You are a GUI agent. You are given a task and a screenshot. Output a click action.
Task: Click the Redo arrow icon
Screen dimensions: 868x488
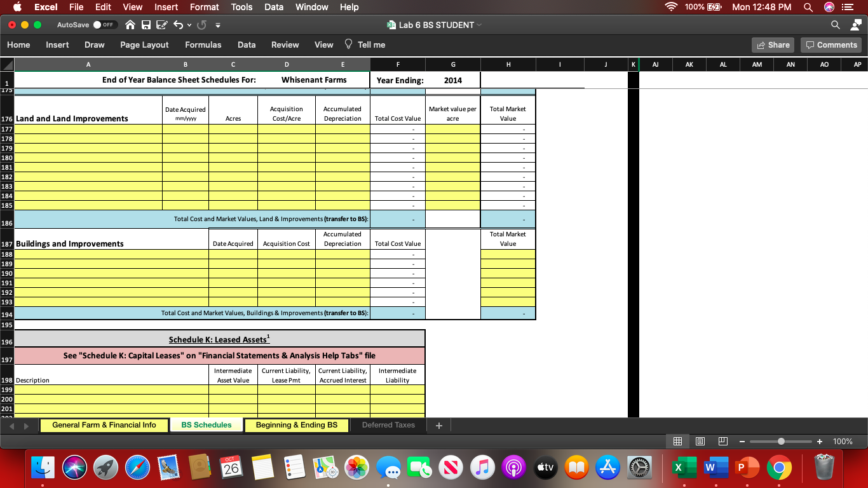tap(203, 25)
